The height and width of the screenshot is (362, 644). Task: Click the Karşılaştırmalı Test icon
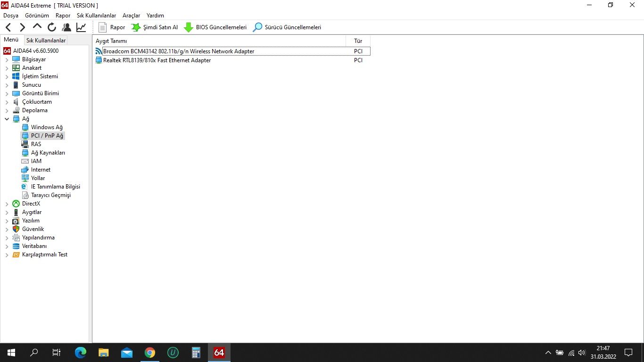(x=16, y=255)
